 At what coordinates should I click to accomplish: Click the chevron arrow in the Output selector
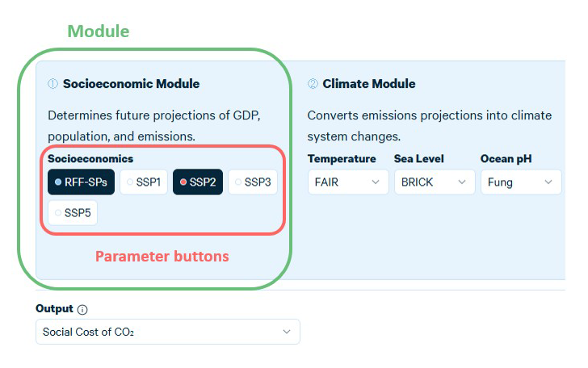click(x=287, y=332)
